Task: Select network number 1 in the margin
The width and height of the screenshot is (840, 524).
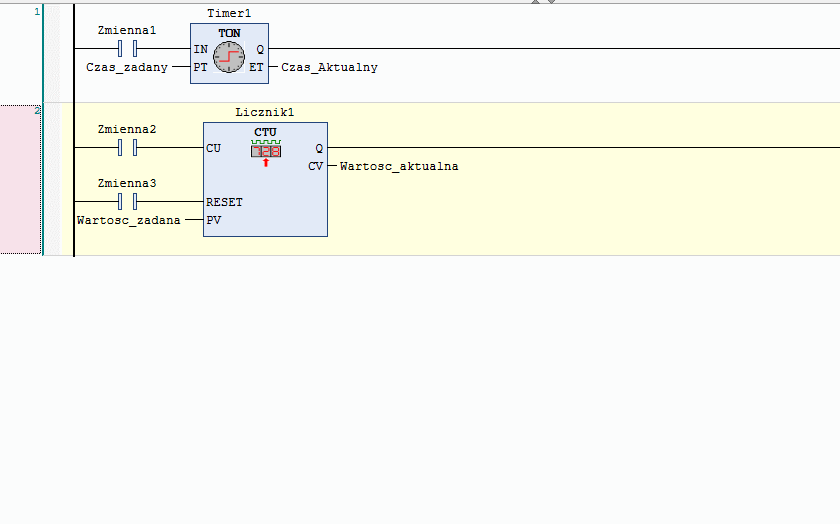Action: tap(37, 12)
